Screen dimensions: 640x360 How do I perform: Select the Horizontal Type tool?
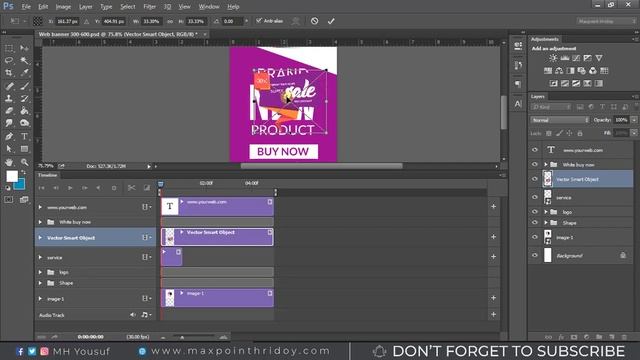tap(24, 136)
